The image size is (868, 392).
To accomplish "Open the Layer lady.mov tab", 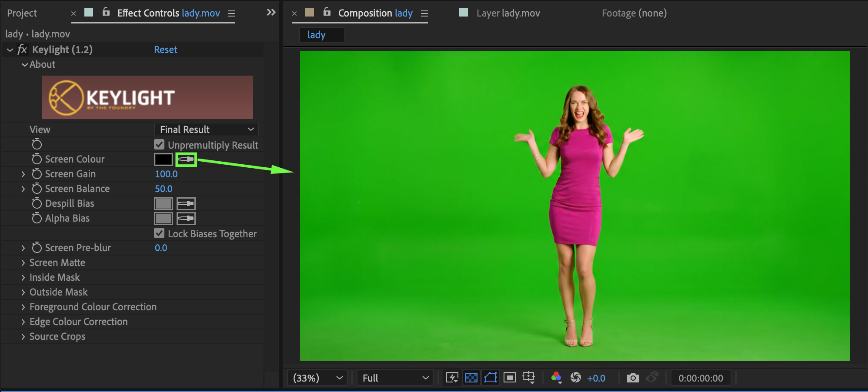I will click(x=507, y=13).
